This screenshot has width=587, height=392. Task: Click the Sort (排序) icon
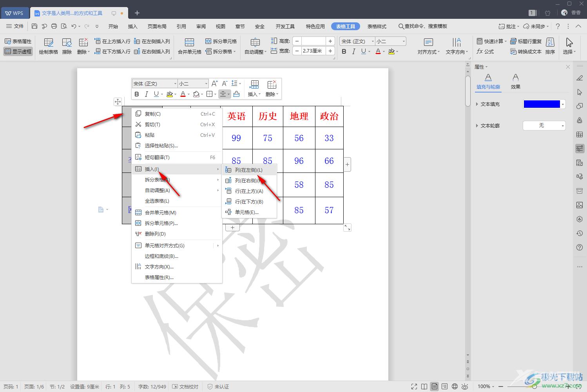(550, 46)
